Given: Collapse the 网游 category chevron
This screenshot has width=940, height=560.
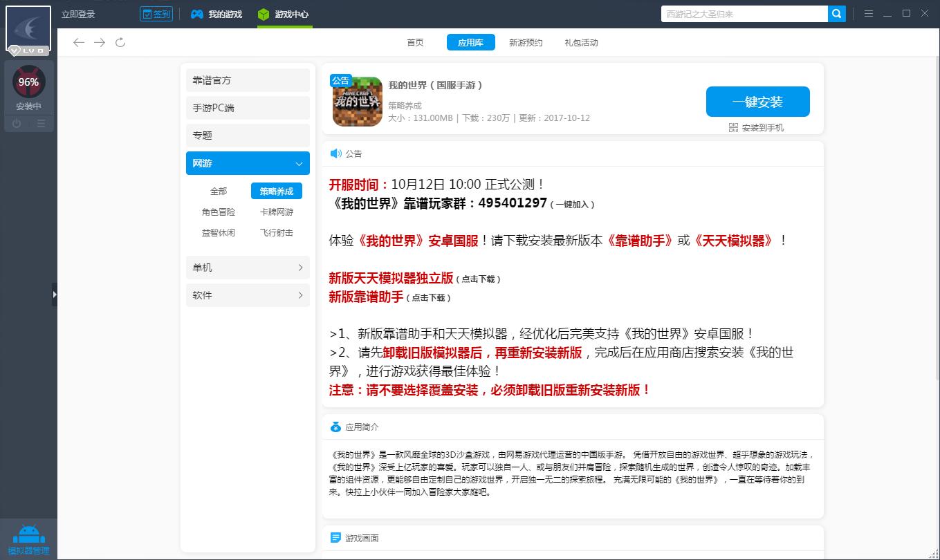Looking at the screenshot, I should coord(298,163).
